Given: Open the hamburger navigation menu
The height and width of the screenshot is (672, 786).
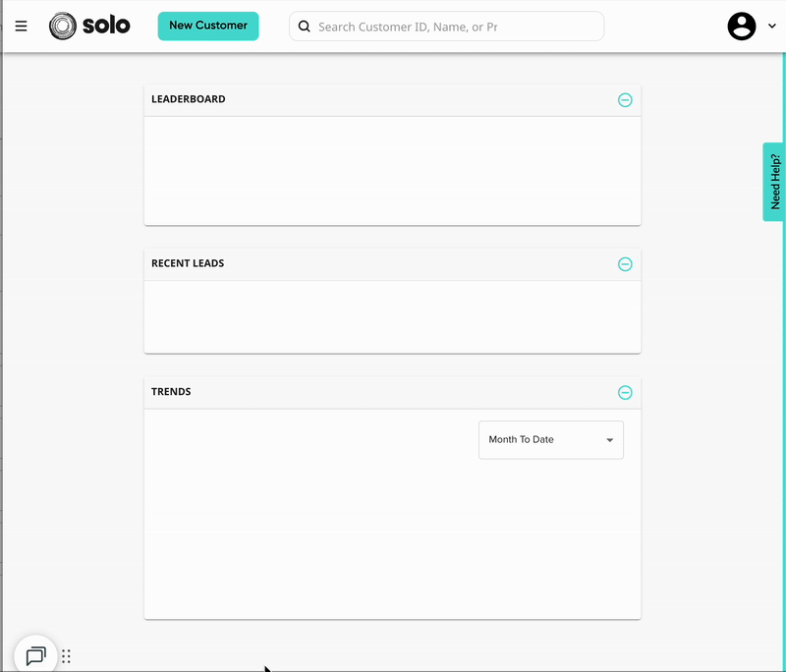Looking at the screenshot, I should 21,27.
